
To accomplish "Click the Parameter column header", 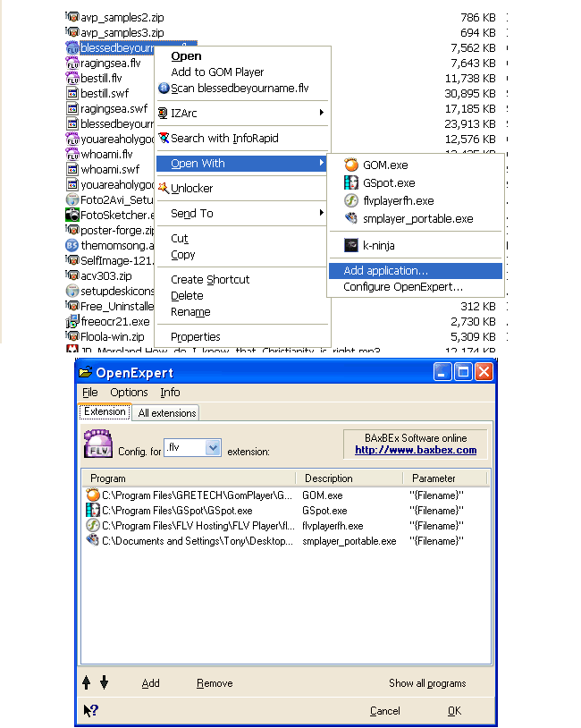I will pyautogui.click(x=444, y=478).
